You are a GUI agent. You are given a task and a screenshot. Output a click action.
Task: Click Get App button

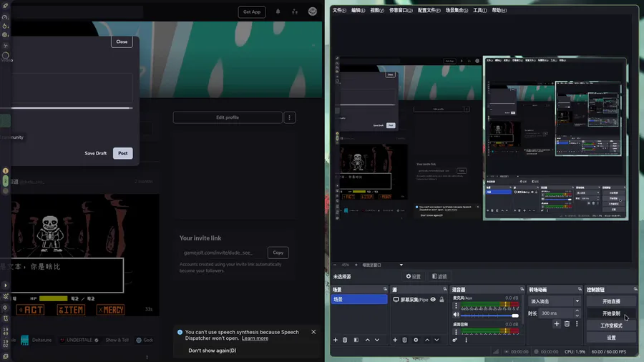pyautogui.click(x=252, y=12)
